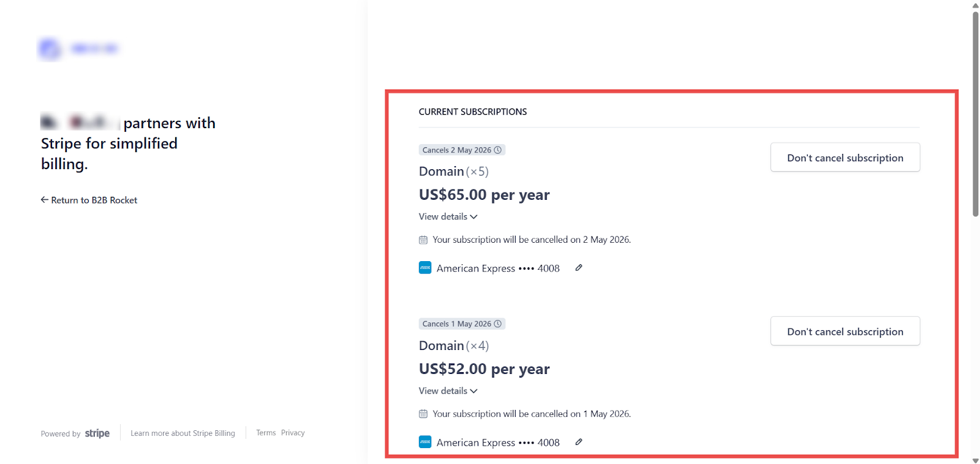Screen dimensions: 980x464
Task: Click the vertical scrollbar thumb
Action: pos(975,113)
